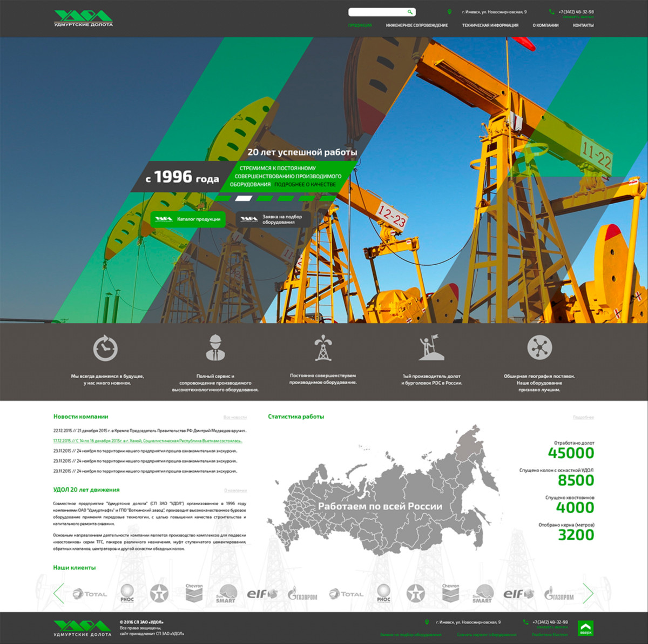Image resolution: width=648 pixels, height=644 pixels.
Task: Click the header phone number +7(3412) 48-32-98
Action: click(x=576, y=12)
